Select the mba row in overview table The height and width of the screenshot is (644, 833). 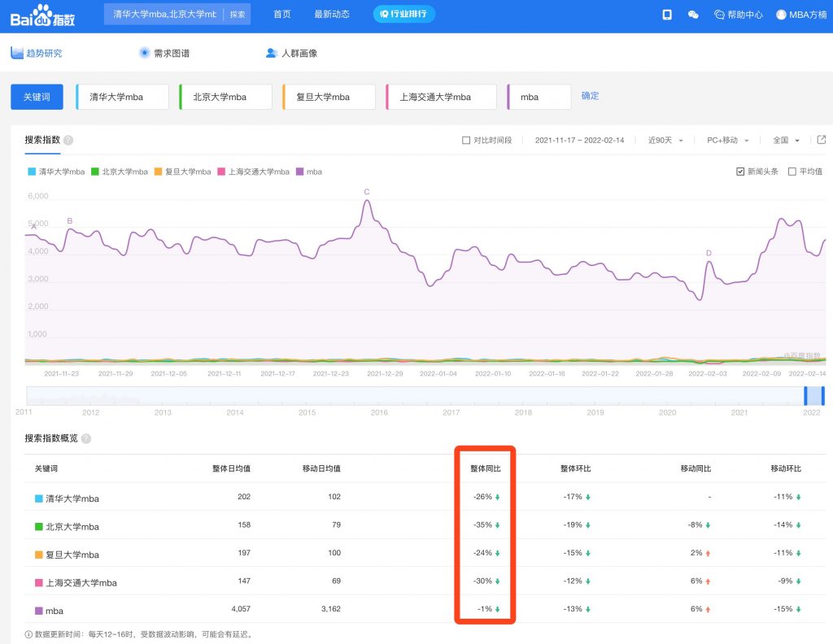tap(425, 610)
